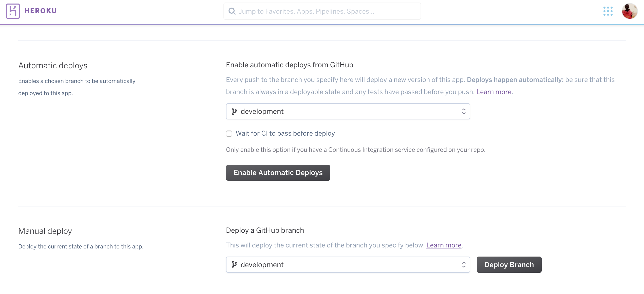The width and height of the screenshot is (644, 294).
Task: Click search field and type app name
Action: [x=323, y=11]
